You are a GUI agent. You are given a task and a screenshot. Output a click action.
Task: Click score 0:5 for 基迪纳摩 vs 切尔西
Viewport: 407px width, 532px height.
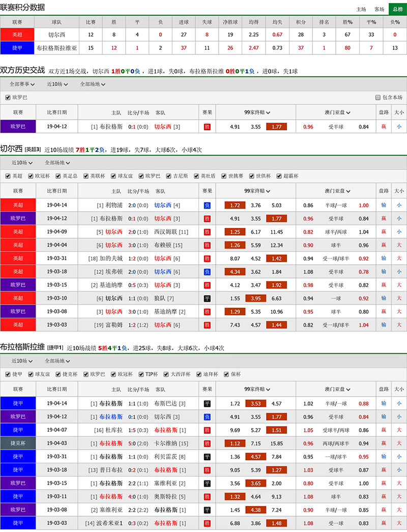pyautogui.click(x=132, y=285)
